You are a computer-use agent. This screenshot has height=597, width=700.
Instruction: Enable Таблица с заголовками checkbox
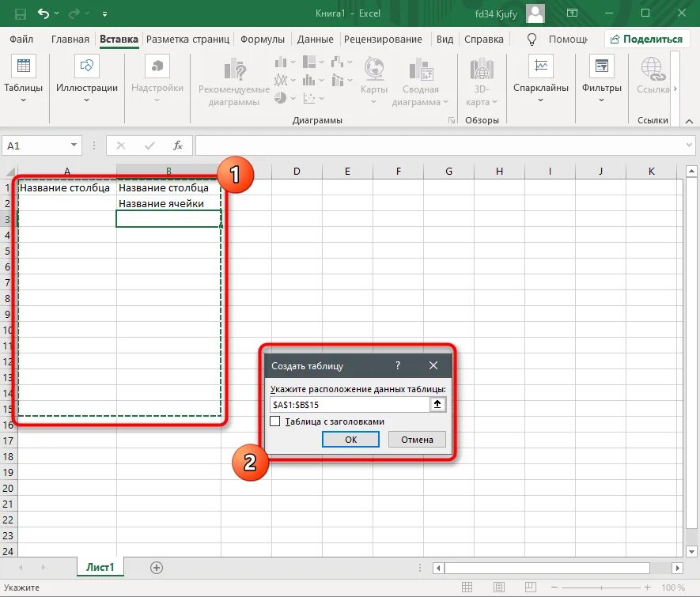coord(275,421)
